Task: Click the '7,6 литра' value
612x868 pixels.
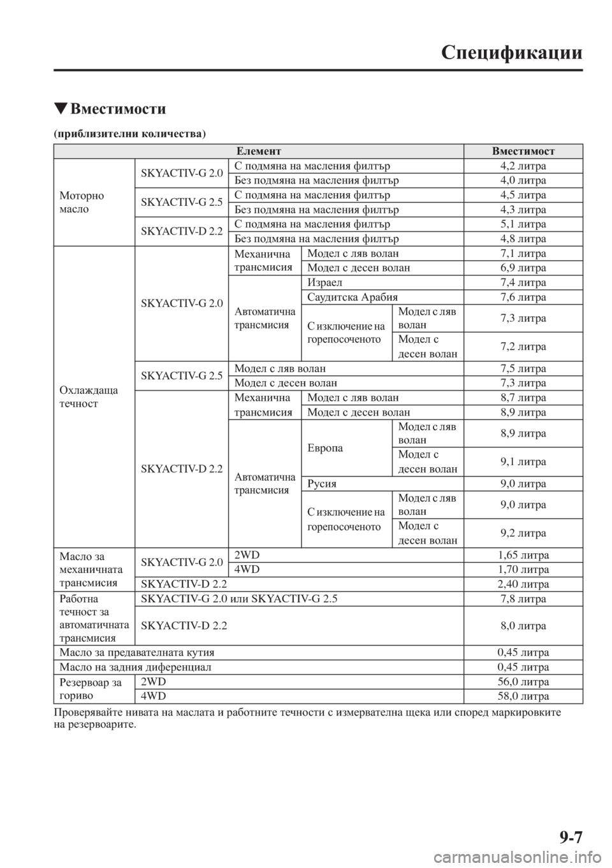Action: coord(523,298)
